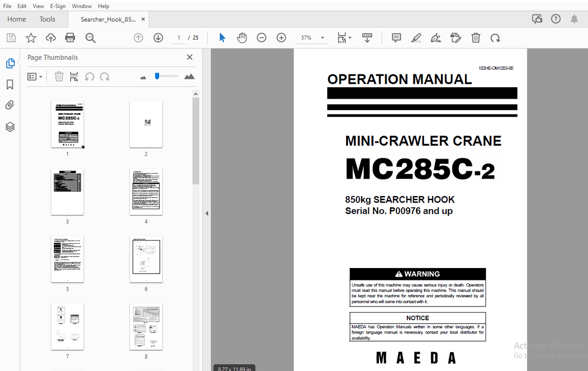Image resolution: width=588 pixels, height=371 pixels.
Task: Switch to the Tools tab
Action: click(x=47, y=19)
